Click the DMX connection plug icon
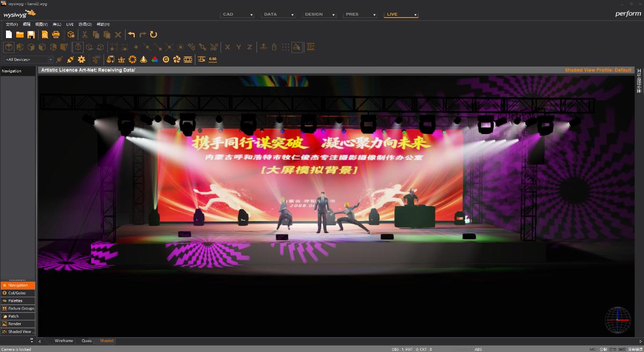The height and width of the screenshot is (352, 644). coord(70,59)
